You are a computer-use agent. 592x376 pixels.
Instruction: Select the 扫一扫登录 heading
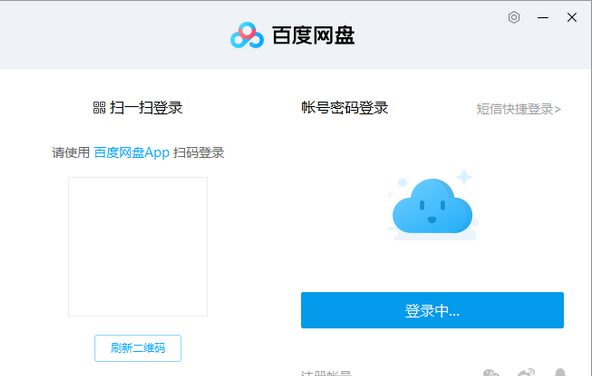(x=146, y=108)
